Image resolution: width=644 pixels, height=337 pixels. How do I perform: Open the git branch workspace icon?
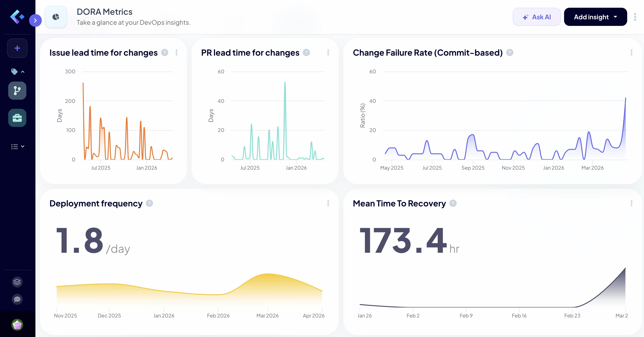(x=17, y=91)
